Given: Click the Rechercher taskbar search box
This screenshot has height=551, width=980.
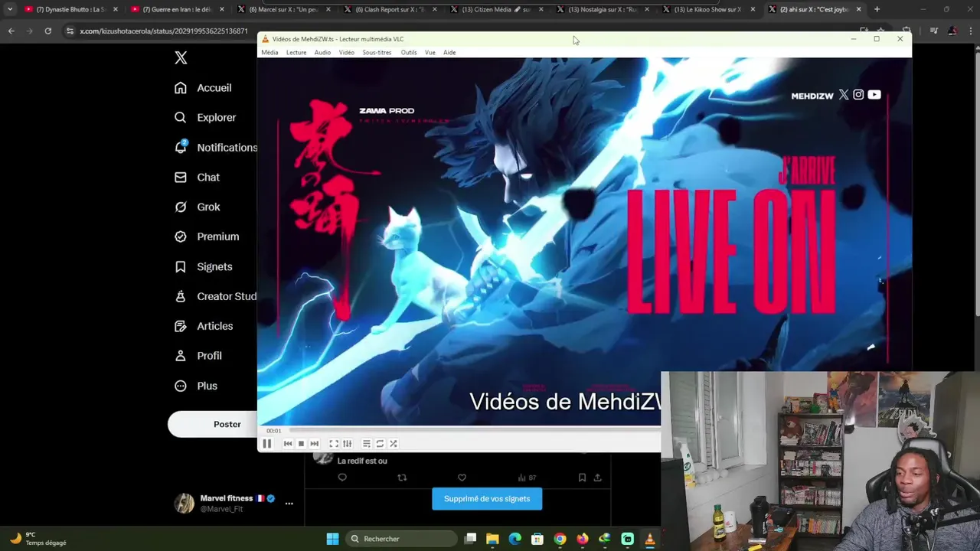Looking at the screenshot, I should (400, 539).
